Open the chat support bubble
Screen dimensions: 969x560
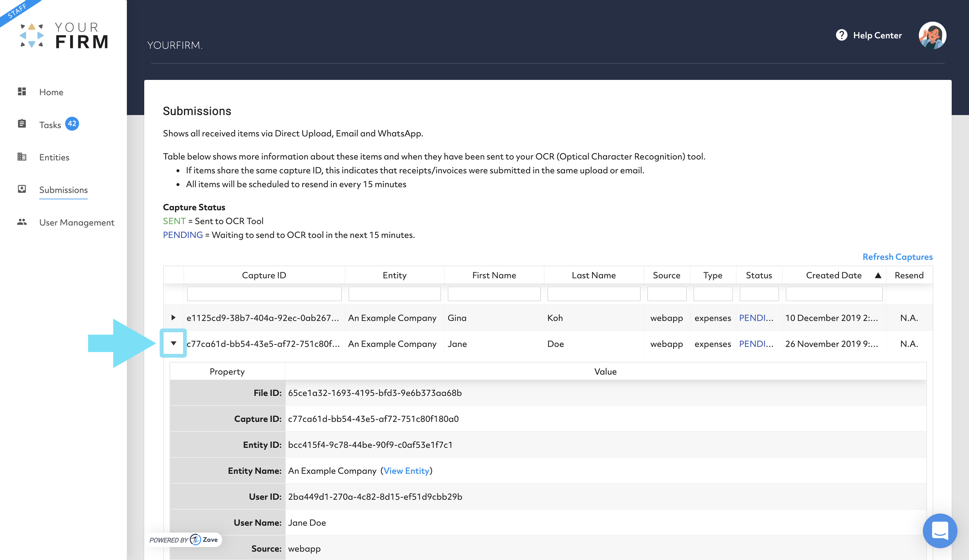(939, 530)
